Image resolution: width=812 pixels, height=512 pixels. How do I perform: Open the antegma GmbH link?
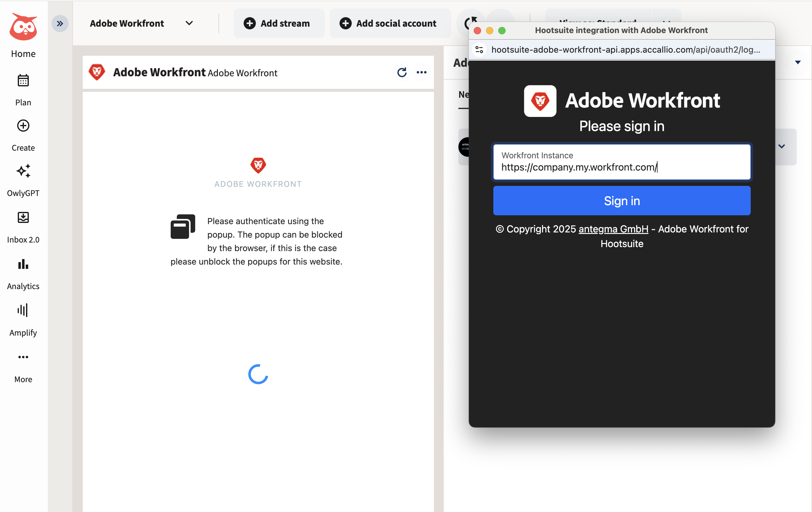(x=613, y=229)
